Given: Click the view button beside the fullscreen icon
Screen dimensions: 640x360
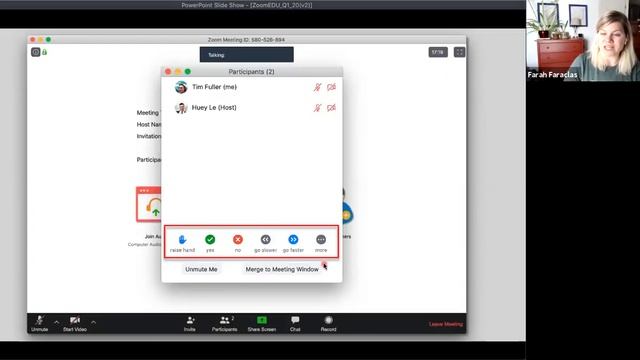Looking at the screenshot, I should (438, 52).
